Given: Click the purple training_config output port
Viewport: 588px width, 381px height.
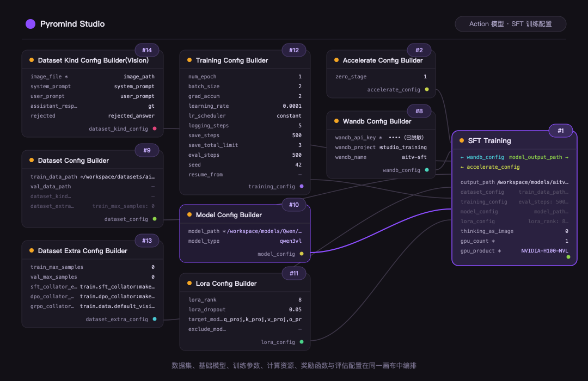Looking at the screenshot, I should pyautogui.click(x=302, y=186).
